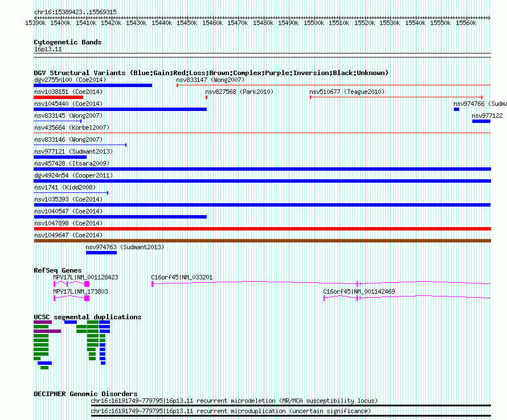Click the nsv833145 (Wong2007) variant label
The height and width of the screenshot is (420, 507).
point(68,116)
